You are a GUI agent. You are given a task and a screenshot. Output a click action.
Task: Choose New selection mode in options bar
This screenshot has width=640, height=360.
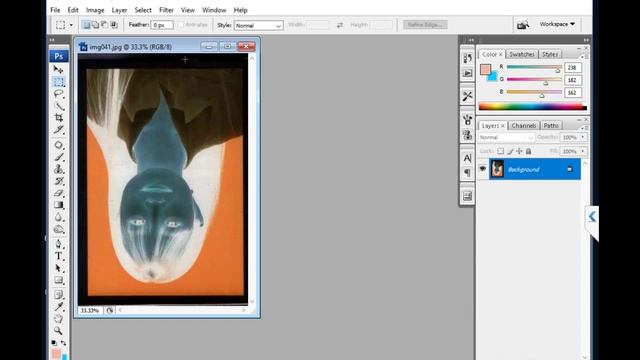click(87, 25)
